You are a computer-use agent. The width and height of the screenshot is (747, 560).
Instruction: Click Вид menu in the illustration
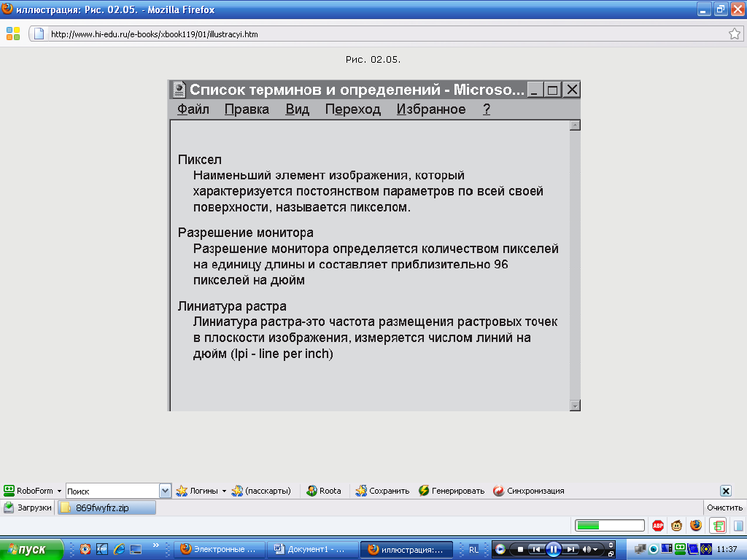pos(298,109)
